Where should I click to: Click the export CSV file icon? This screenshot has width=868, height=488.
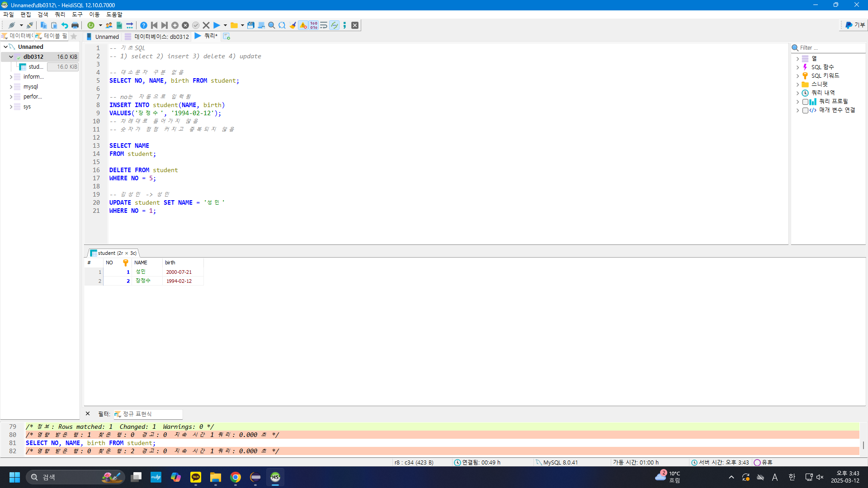pyautogui.click(x=119, y=25)
